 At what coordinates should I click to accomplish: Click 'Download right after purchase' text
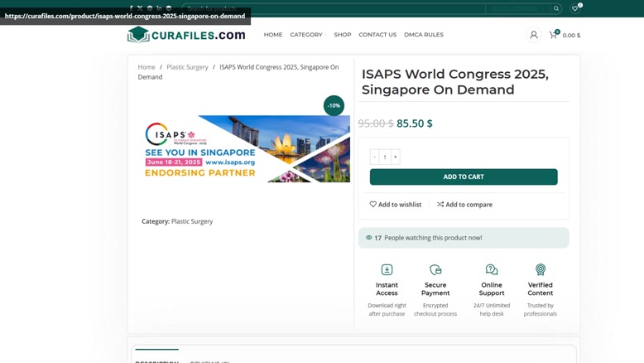pos(387,310)
